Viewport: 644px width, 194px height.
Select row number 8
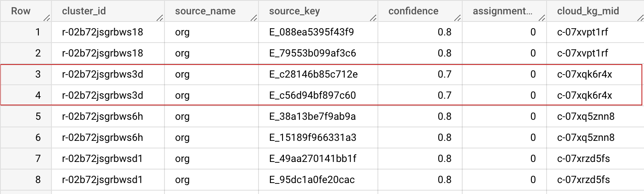point(38,180)
